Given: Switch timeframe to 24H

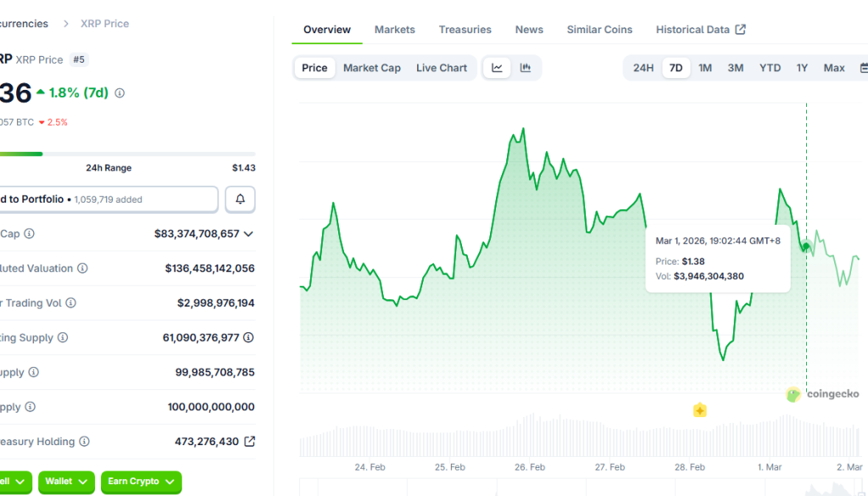Looking at the screenshot, I should pyautogui.click(x=643, y=67).
